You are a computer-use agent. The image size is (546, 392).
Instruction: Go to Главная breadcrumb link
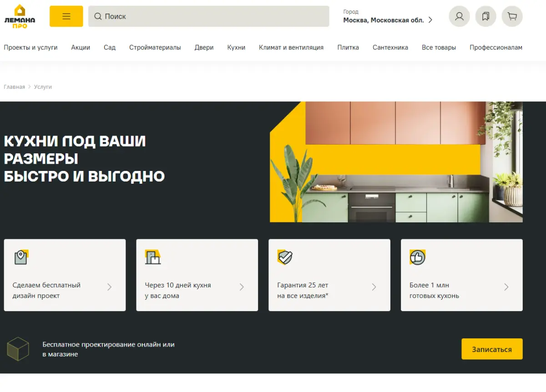coord(15,87)
